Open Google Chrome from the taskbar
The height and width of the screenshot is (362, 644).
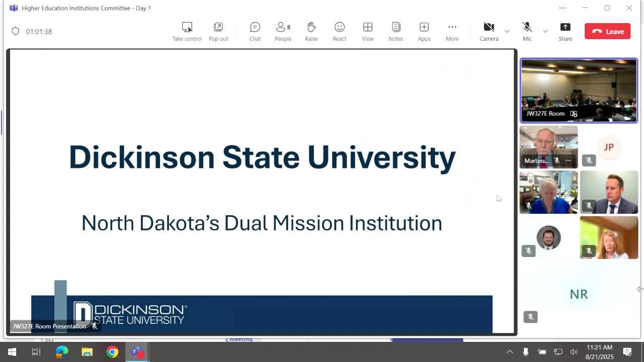pos(112,352)
